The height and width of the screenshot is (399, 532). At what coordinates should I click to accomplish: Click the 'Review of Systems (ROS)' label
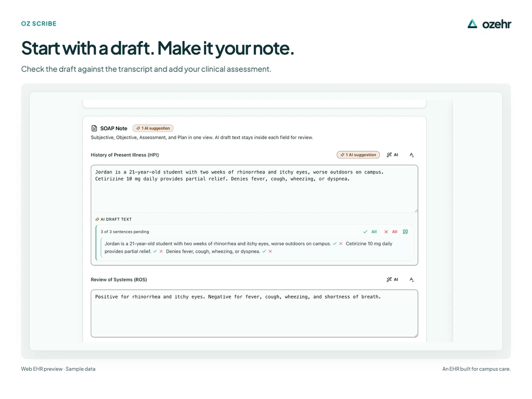119,279
